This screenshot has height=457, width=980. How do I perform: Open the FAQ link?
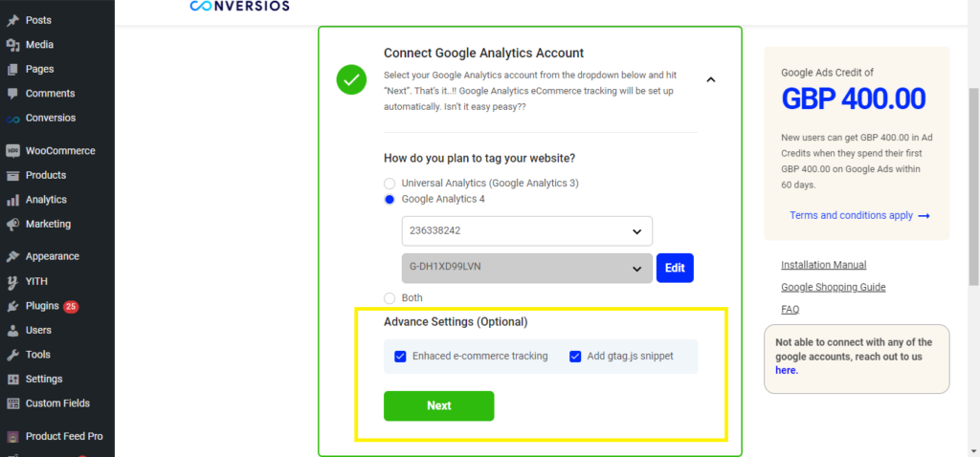(790, 310)
